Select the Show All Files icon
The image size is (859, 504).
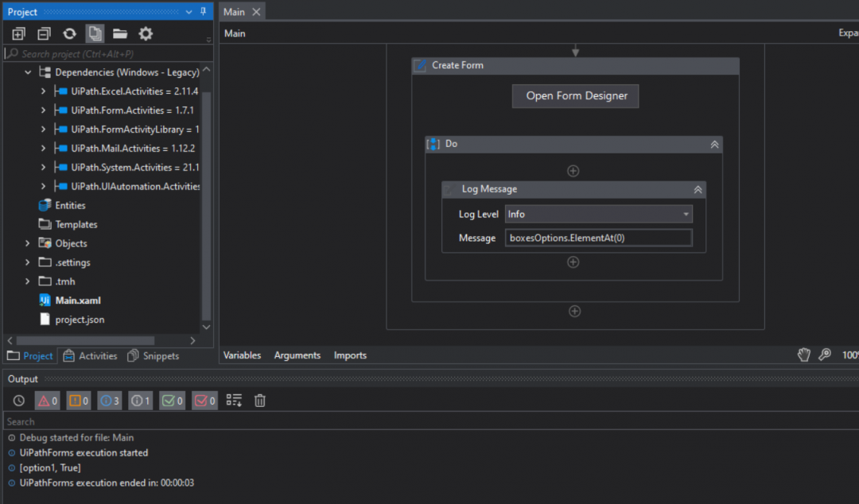point(95,33)
